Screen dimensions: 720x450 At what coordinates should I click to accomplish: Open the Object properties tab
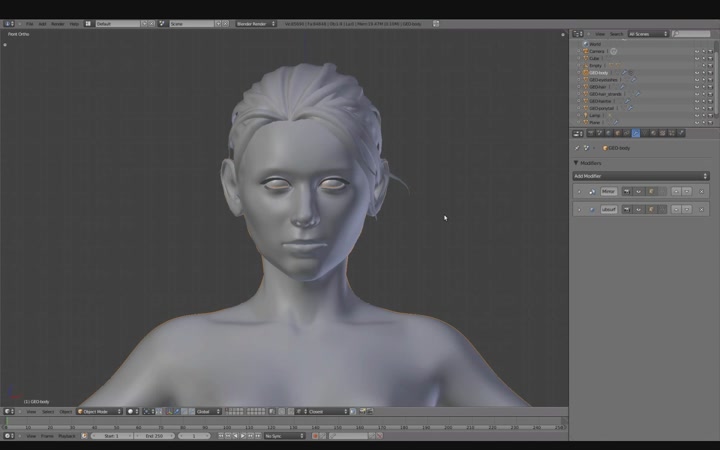pos(617,133)
